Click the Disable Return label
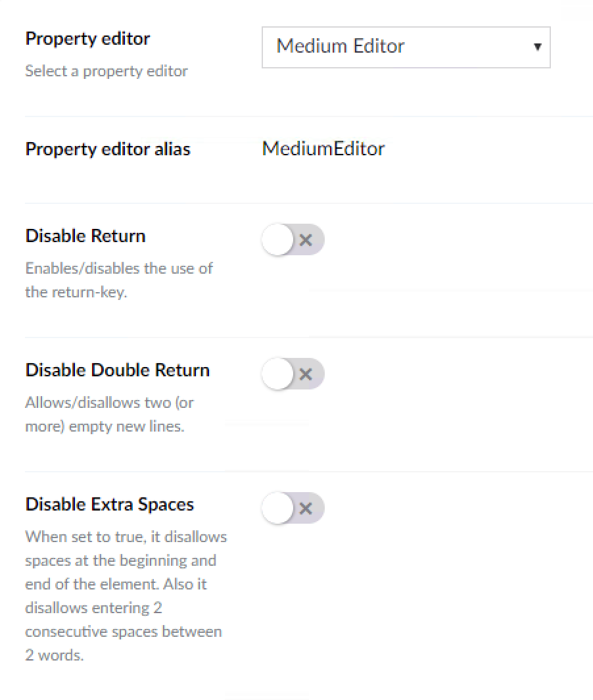Image resolution: width=593 pixels, height=700 pixels. pyautogui.click(x=85, y=236)
